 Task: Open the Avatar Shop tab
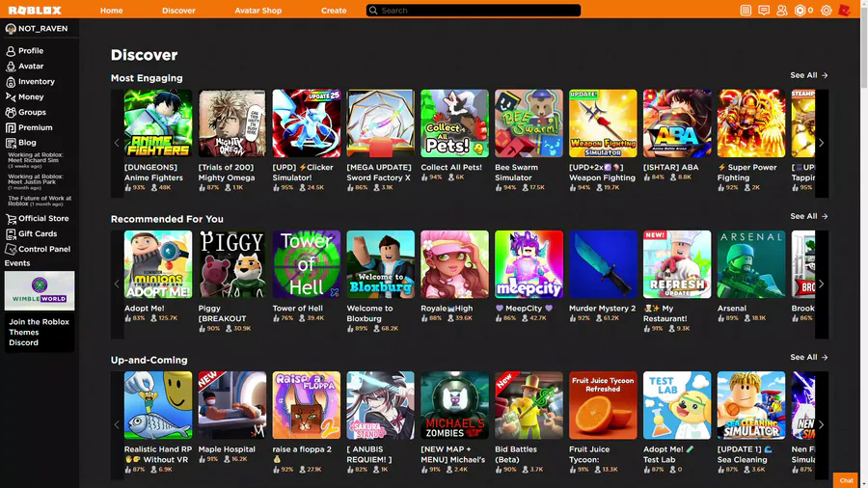point(258,10)
